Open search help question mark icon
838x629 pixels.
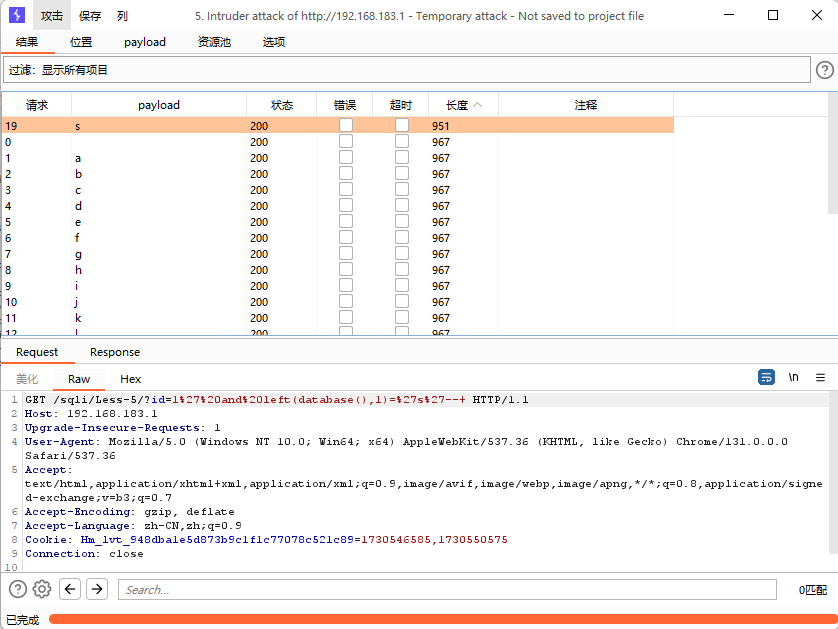18,589
